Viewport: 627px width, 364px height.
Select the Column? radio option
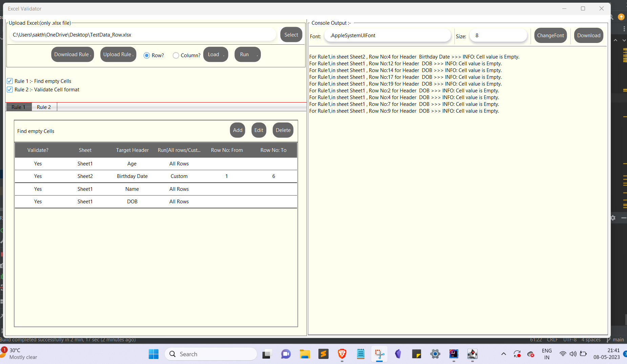[x=176, y=55]
